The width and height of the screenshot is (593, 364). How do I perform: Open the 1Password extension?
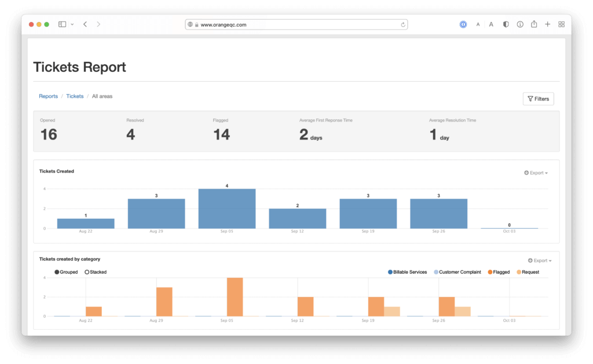[x=463, y=24]
